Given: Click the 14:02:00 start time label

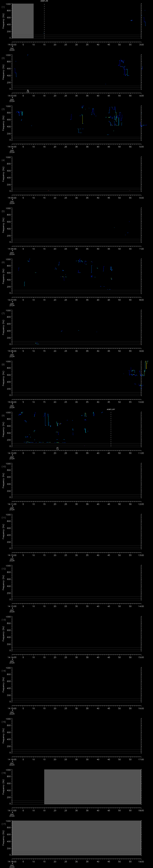Looking at the screenshot, I should 12,44.
